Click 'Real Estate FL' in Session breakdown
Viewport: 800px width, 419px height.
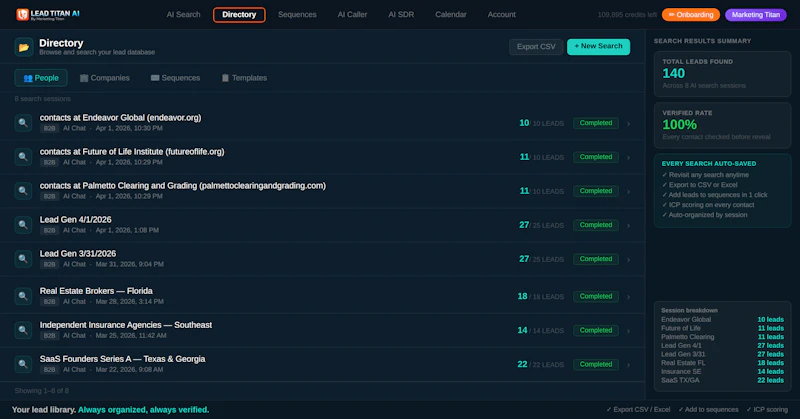pos(683,363)
